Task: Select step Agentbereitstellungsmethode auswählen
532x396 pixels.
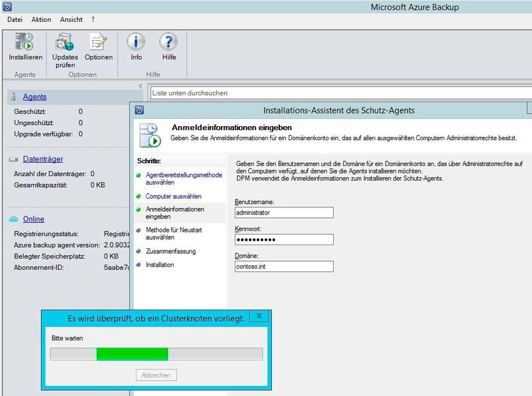Action: pos(184,179)
